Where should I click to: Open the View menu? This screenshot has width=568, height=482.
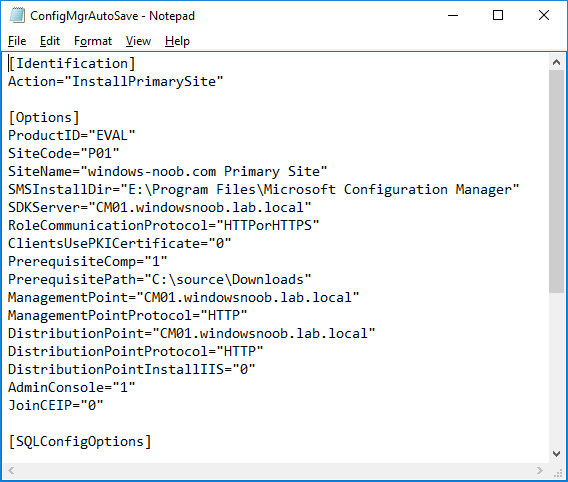138,41
